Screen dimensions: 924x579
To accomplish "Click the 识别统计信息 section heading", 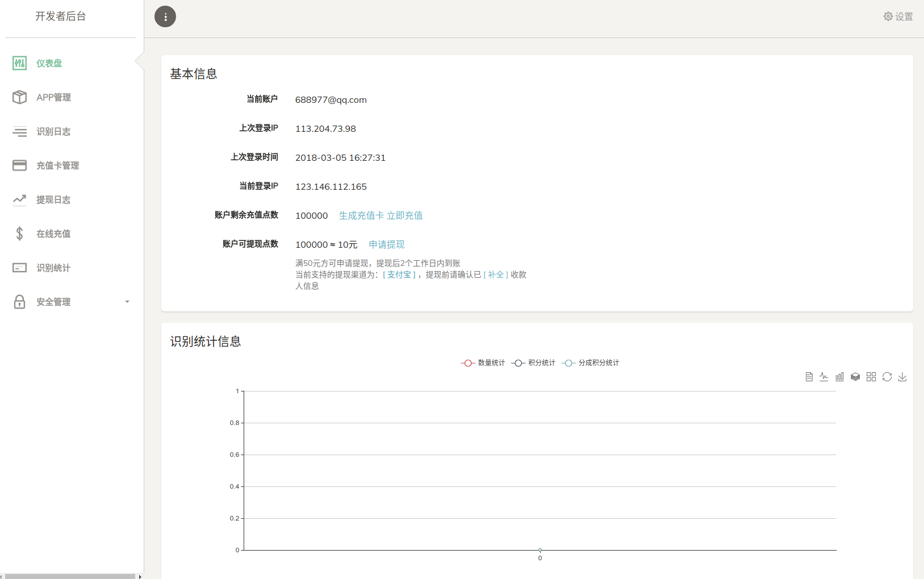I will [x=206, y=341].
